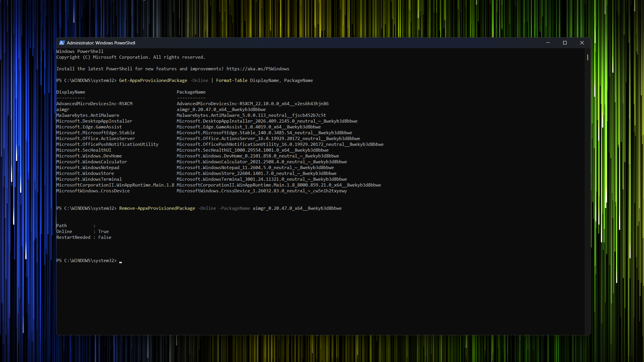This screenshot has height=362, width=644.
Task: Click Microsoft.MicrosoftEdge.Stable in the DisplayName column
Action: coord(95,133)
